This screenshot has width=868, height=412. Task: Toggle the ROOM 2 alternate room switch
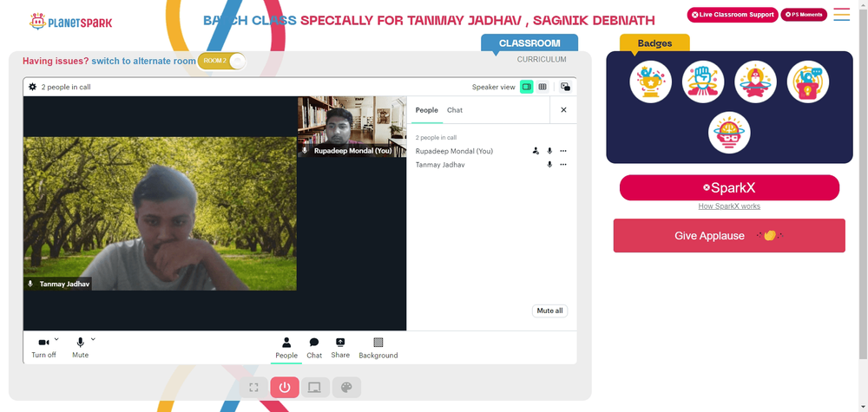coord(221,61)
